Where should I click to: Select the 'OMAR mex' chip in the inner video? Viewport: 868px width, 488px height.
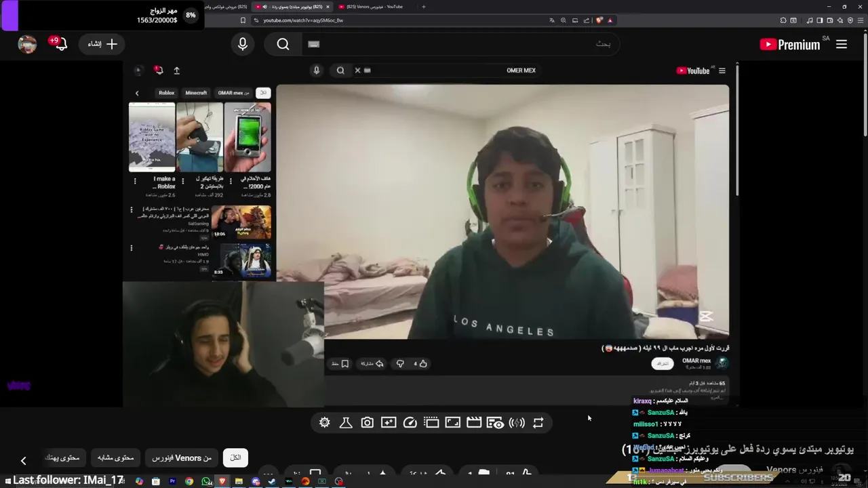[233, 93]
